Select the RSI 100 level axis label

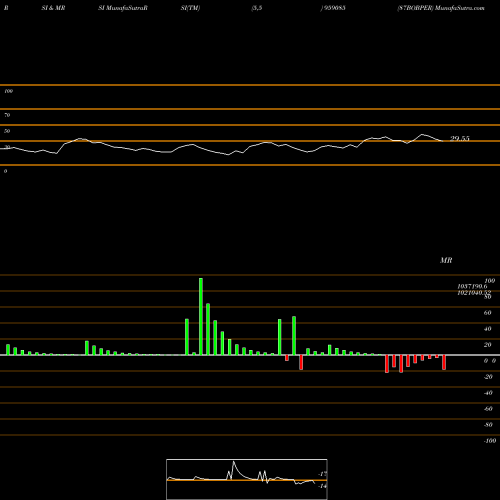[8, 91]
